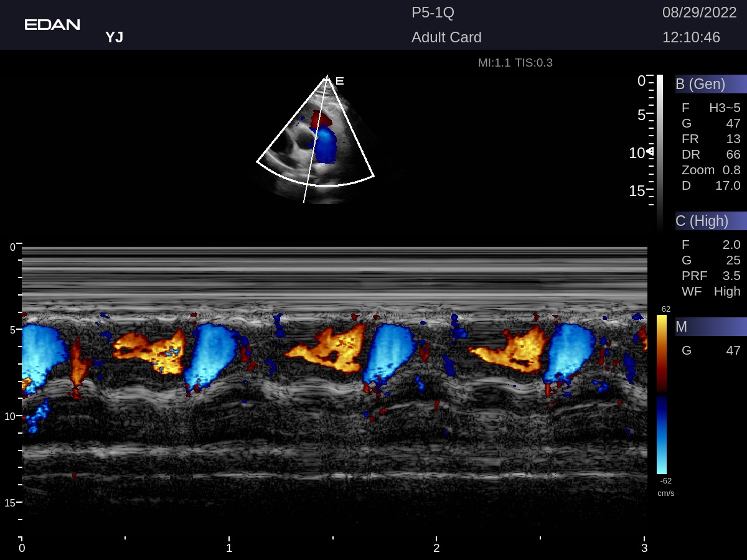Adjust the Zoom 0.8 parameter
This screenshot has width=747, height=560.
(711, 170)
